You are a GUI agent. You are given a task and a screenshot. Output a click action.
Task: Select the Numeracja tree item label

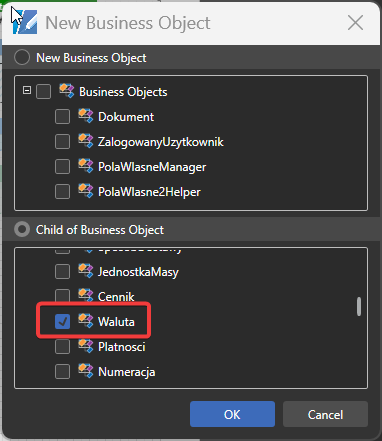(127, 372)
